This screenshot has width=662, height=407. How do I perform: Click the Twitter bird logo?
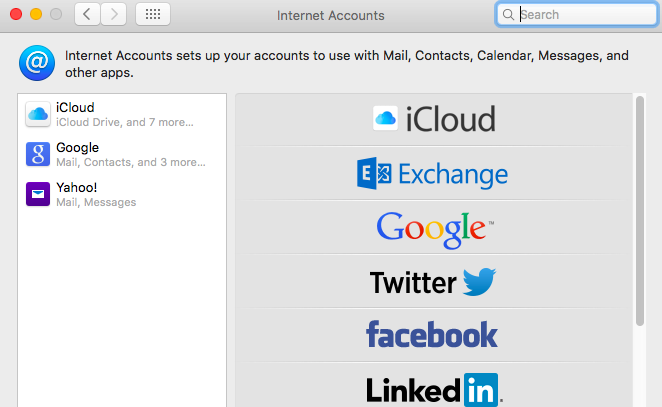479,281
